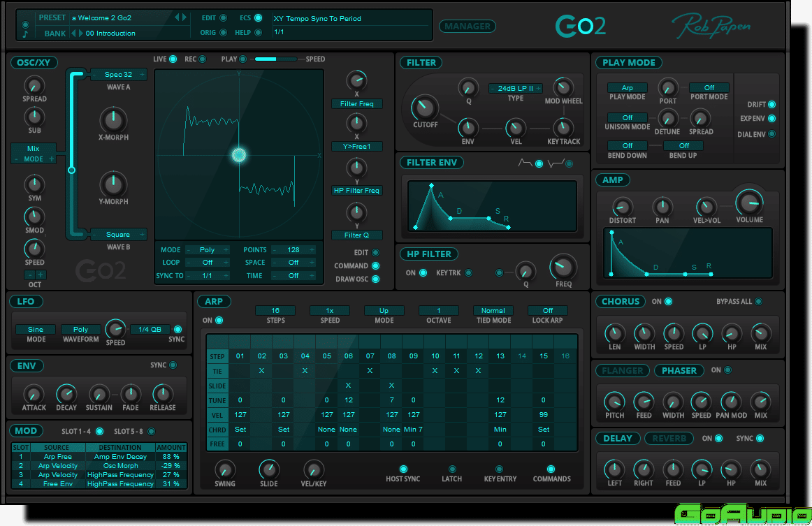This screenshot has width=812, height=526.
Task: Click the Orig button in the header
Action: pyautogui.click(x=223, y=33)
